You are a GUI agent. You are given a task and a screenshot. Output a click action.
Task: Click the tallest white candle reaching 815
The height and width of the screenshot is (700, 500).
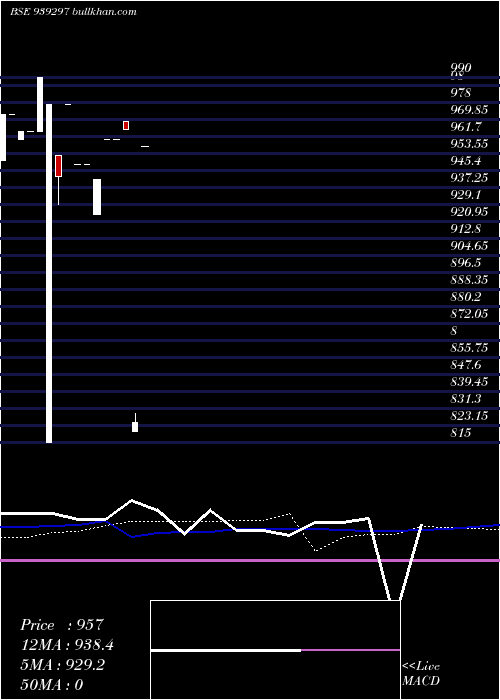pyautogui.click(x=49, y=274)
